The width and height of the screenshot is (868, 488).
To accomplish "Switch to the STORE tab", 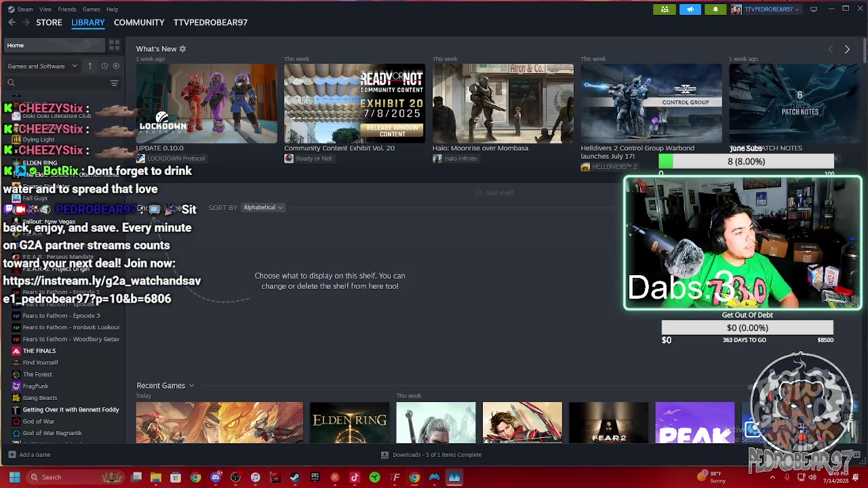I will pos(49,22).
